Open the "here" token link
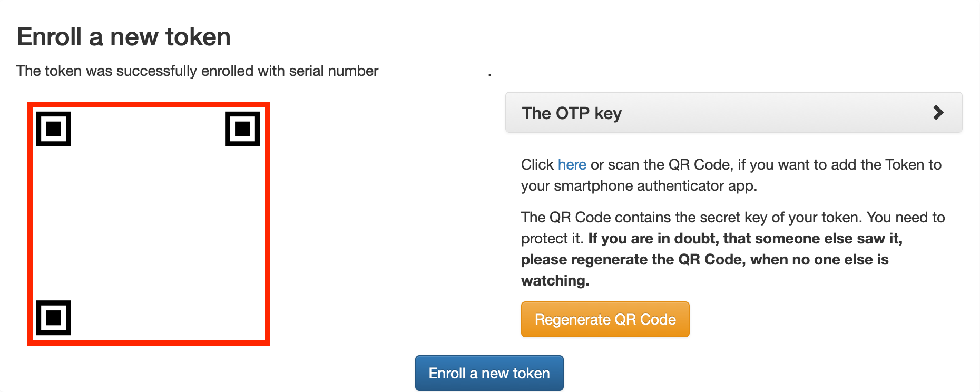Image resolution: width=980 pixels, height=392 pixels. click(x=572, y=165)
